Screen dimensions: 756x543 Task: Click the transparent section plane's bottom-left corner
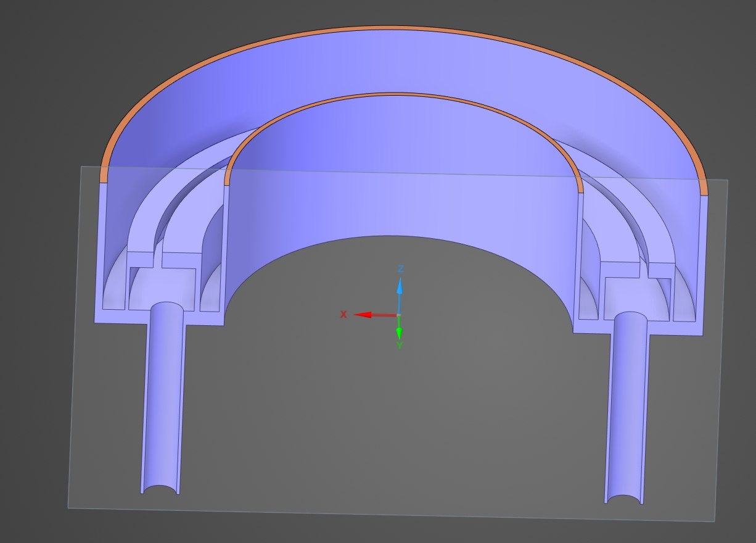(x=70, y=507)
